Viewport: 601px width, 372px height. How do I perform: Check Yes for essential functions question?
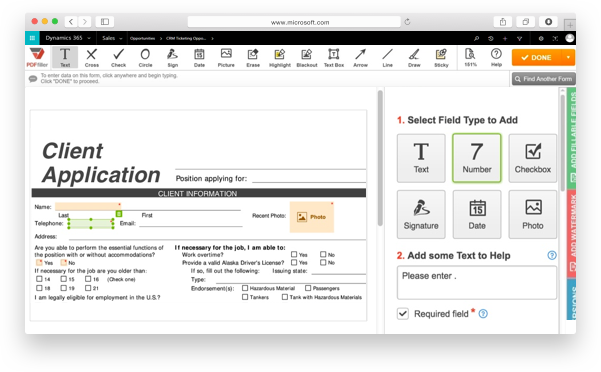click(x=39, y=262)
